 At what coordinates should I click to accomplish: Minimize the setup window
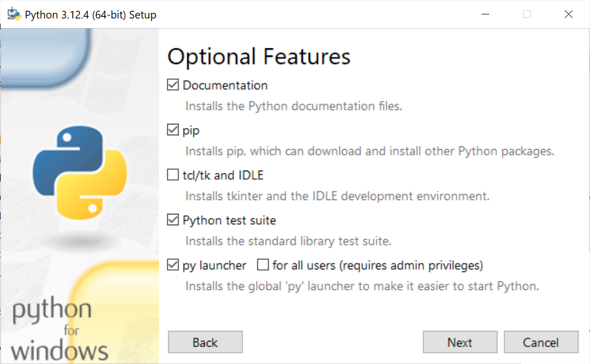tap(484, 14)
